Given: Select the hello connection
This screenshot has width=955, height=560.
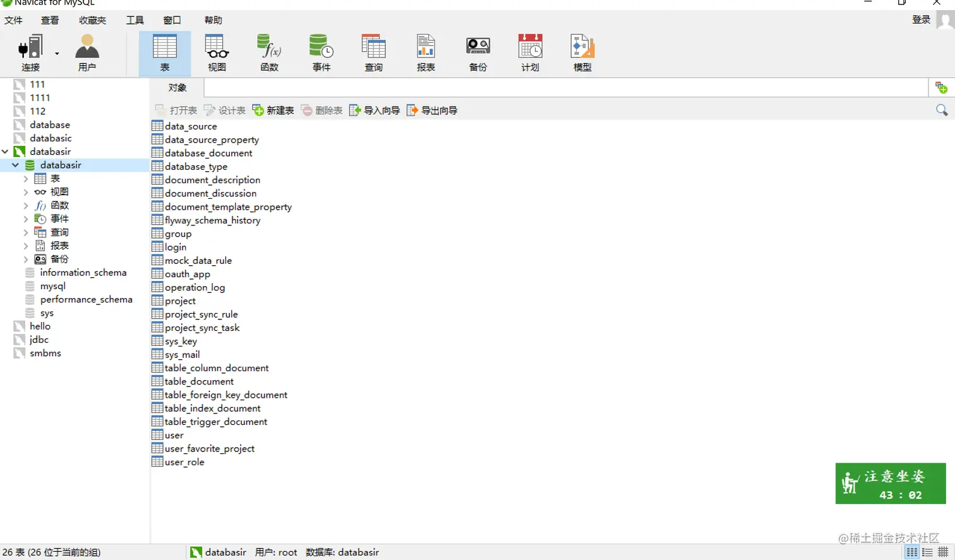Looking at the screenshot, I should click(40, 326).
